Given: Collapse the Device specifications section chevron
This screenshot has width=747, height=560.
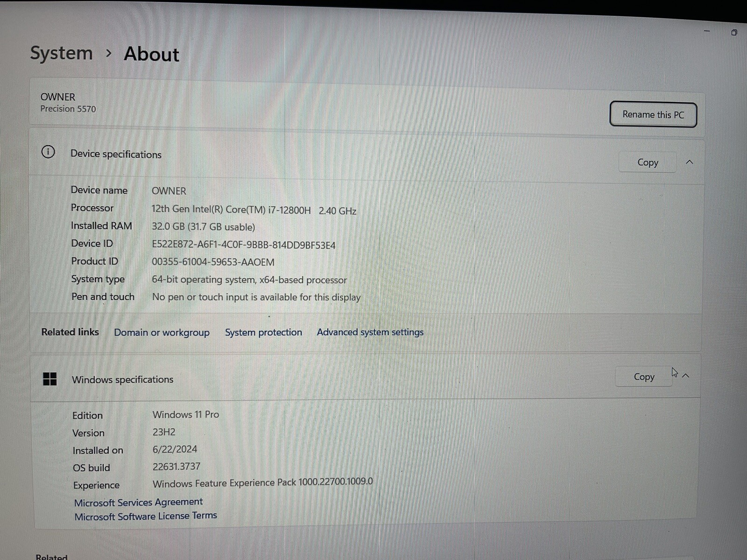Looking at the screenshot, I should [690, 162].
